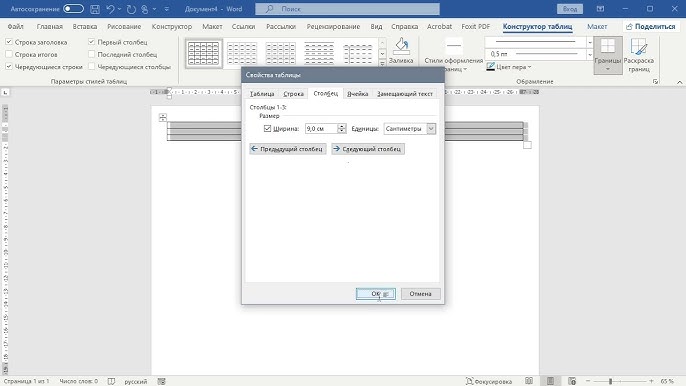Click the Границы borders button

tap(608, 55)
